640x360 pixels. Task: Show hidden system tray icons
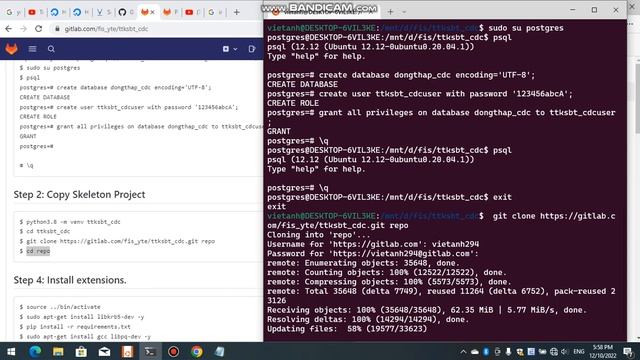click(x=463, y=351)
